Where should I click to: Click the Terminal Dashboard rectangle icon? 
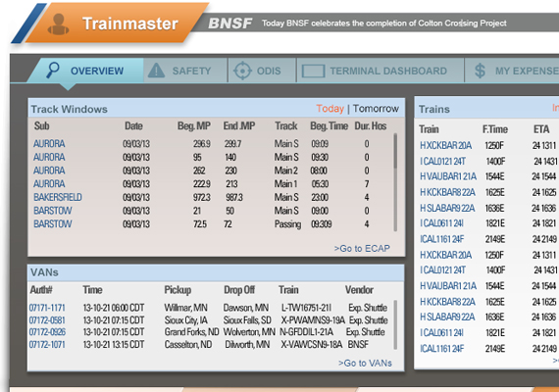(313, 71)
